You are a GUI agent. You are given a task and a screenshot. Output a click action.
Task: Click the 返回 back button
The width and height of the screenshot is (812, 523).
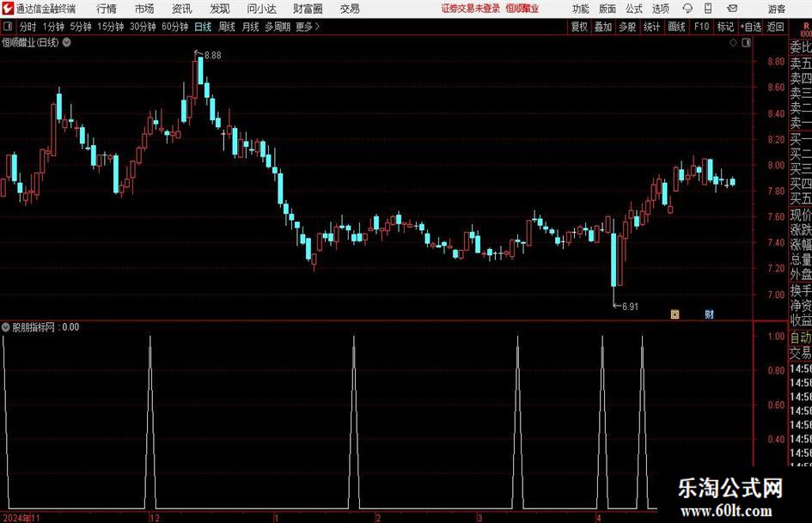[x=775, y=27]
